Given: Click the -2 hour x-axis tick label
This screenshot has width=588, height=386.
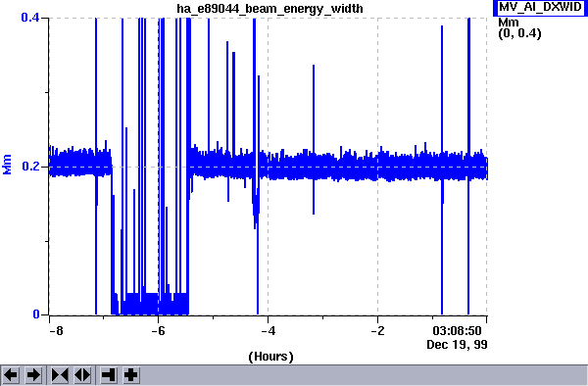Looking at the screenshot, I should point(377,331).
